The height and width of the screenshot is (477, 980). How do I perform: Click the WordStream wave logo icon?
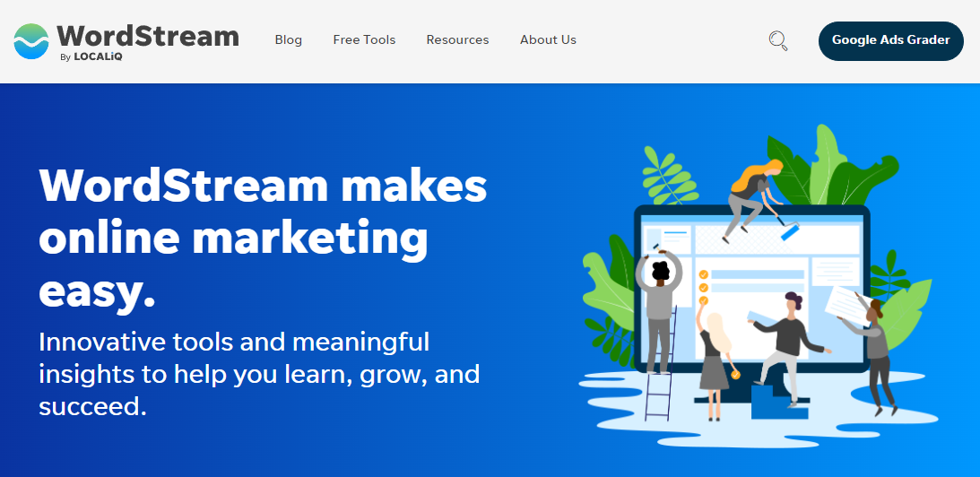(x=31, y=41)
